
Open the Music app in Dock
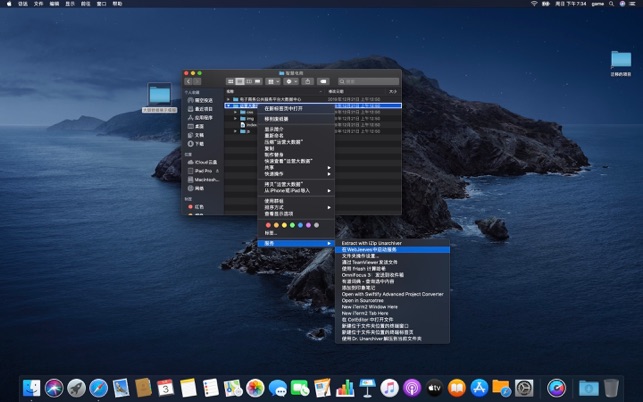(x=390, y=387)
